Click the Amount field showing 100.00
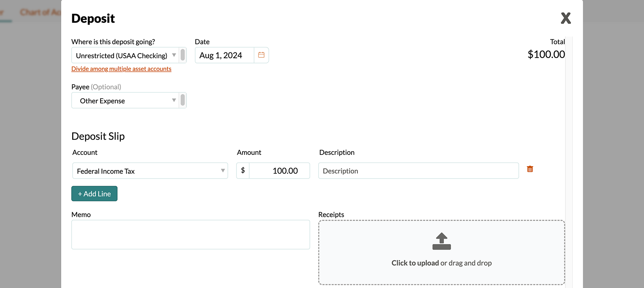 click(279, 171)
